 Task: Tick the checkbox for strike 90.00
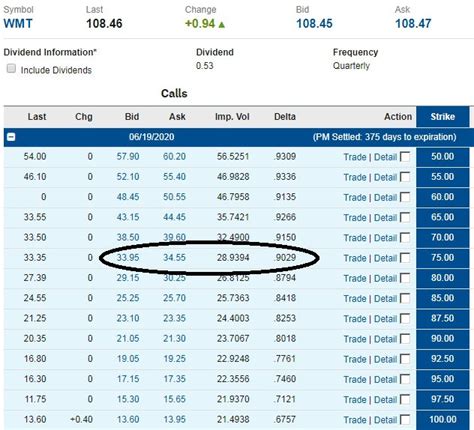coord(405,339)
